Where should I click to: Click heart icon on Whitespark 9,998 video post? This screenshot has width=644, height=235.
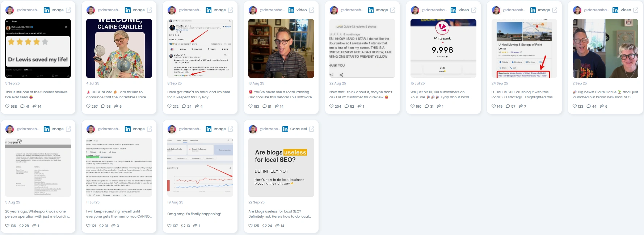pyautogui.click(x=413, y=106)
